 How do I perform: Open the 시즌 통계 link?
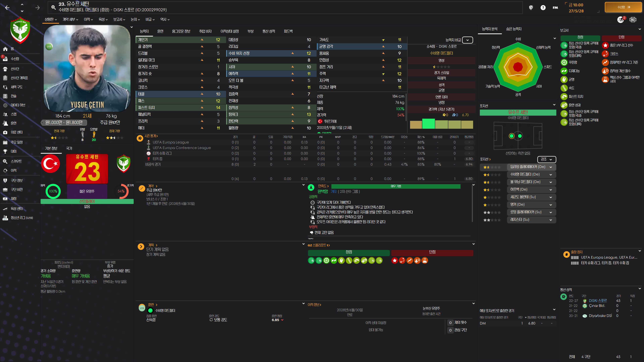[151, 136]
